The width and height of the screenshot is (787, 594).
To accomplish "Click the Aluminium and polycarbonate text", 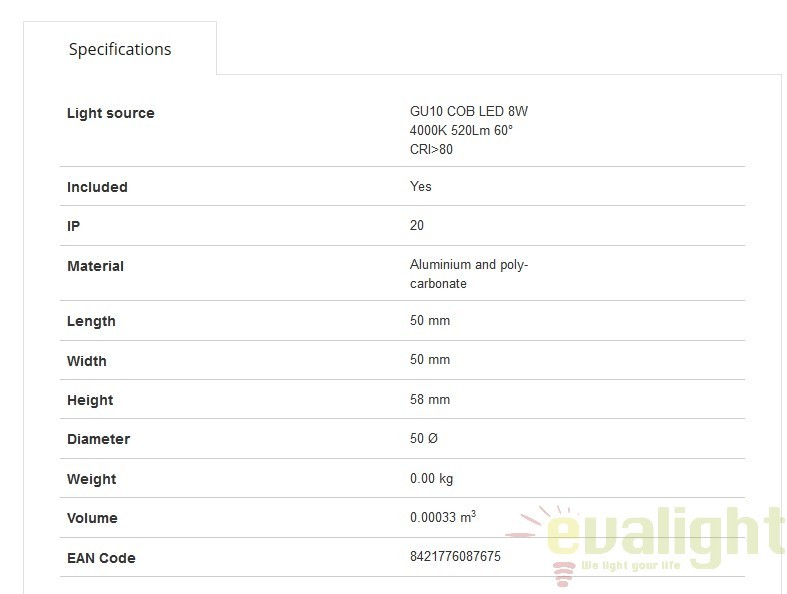I will point(469,274).
